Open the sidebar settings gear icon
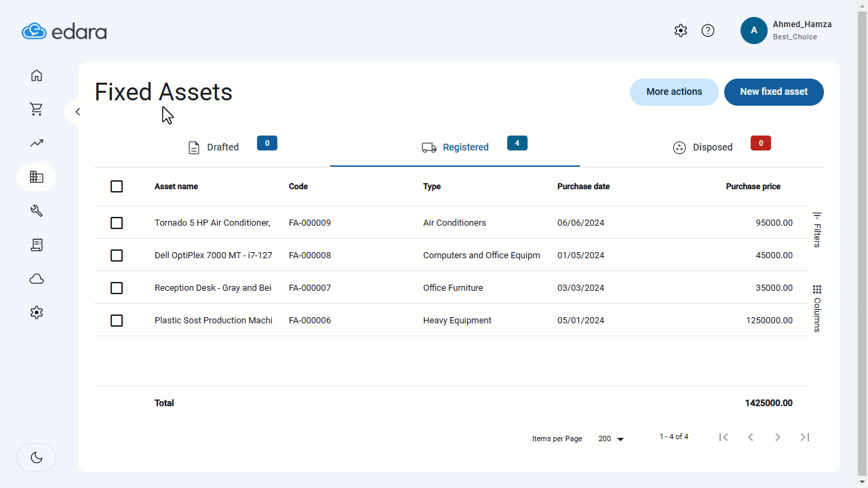868x488 pixels. 37,312
